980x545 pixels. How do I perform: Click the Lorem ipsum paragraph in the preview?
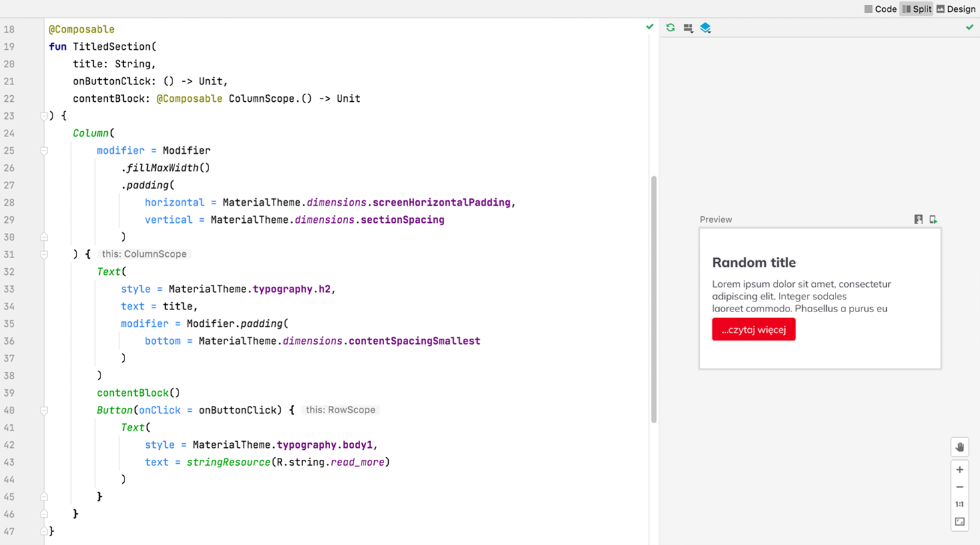coord(801,296)
